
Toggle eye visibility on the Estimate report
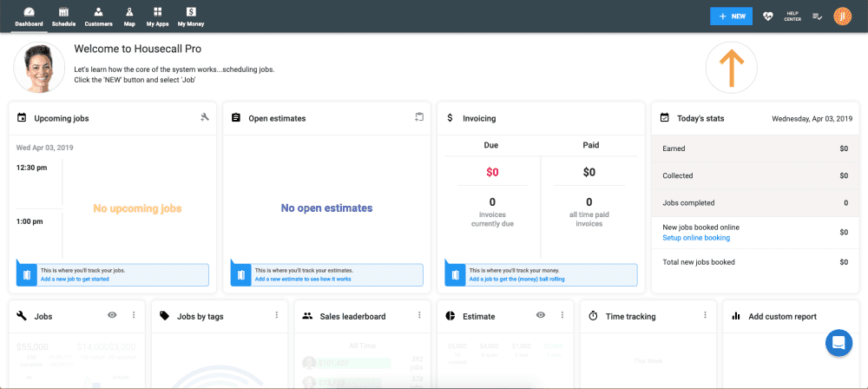pyautogui.click(x=541, y=314)
